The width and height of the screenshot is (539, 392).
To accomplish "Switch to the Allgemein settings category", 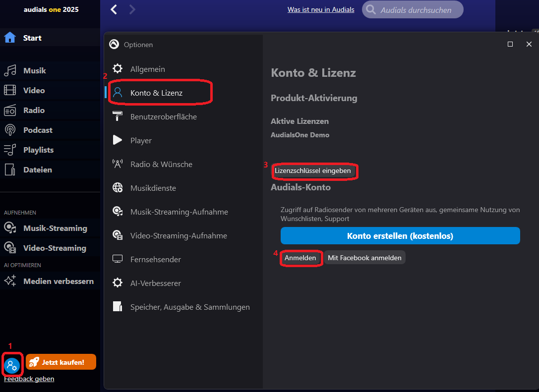I will point(118,69).
